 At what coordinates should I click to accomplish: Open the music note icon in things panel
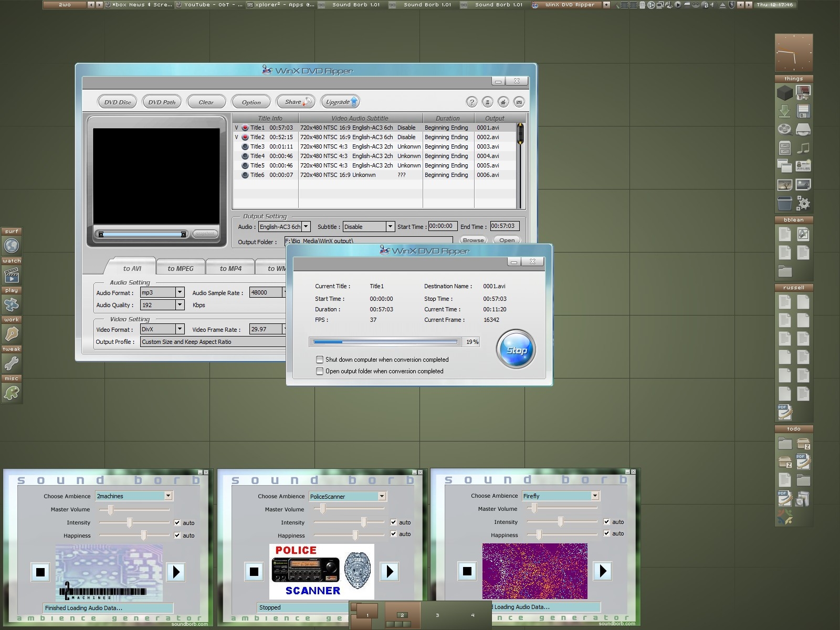803,148
